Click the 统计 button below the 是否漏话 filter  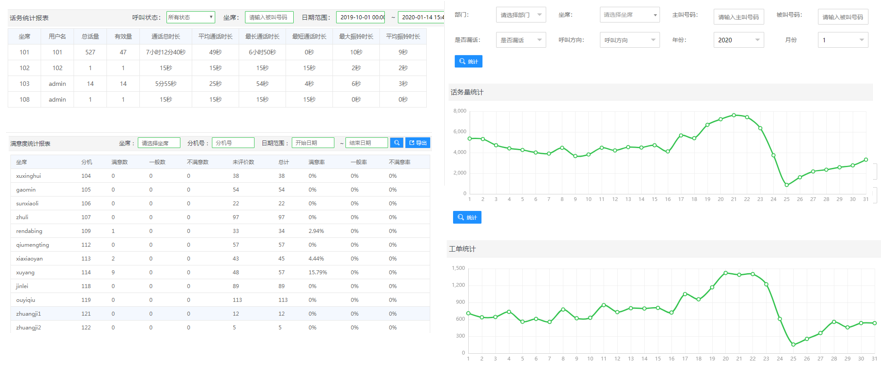[x=468, y=61]
